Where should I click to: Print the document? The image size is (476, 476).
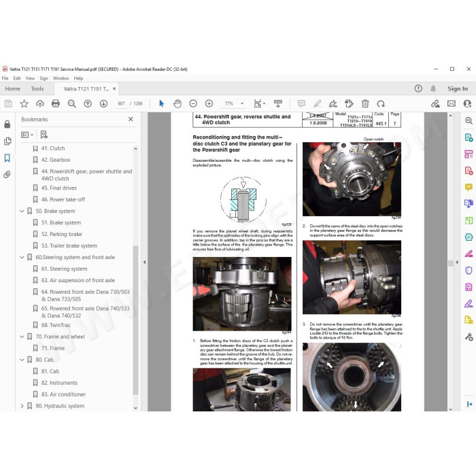coord(56,104)
